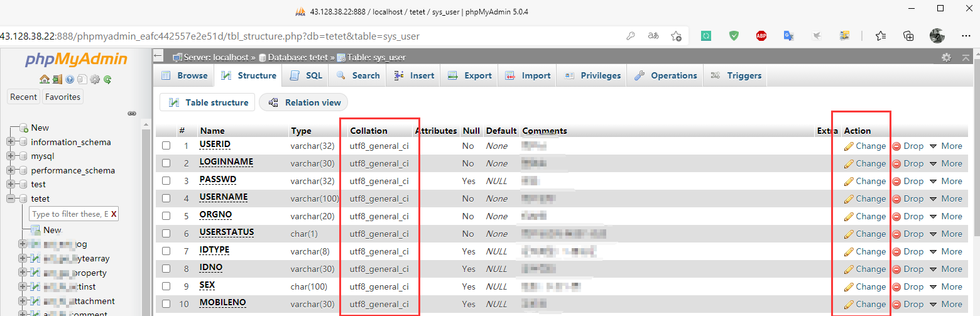Open the Relation view button
The height and width of the screenshot is (316, 980).
click(304, 102)
